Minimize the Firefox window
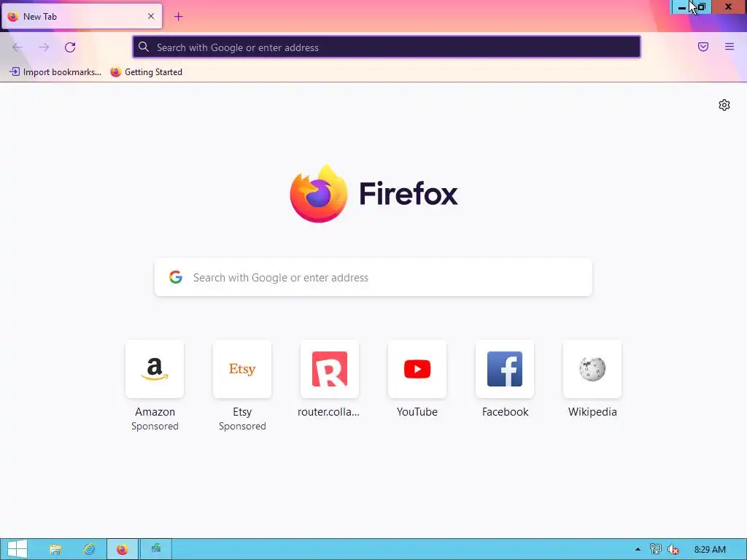 pos(682,7)
